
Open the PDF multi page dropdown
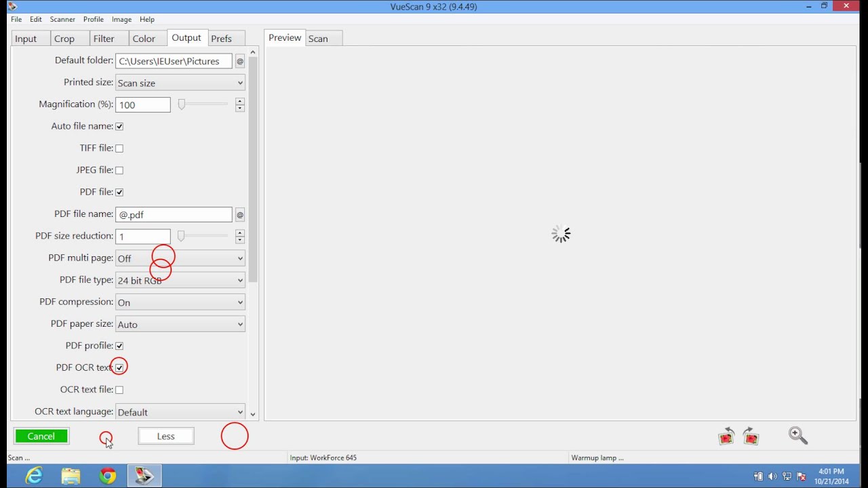[180, 258]
